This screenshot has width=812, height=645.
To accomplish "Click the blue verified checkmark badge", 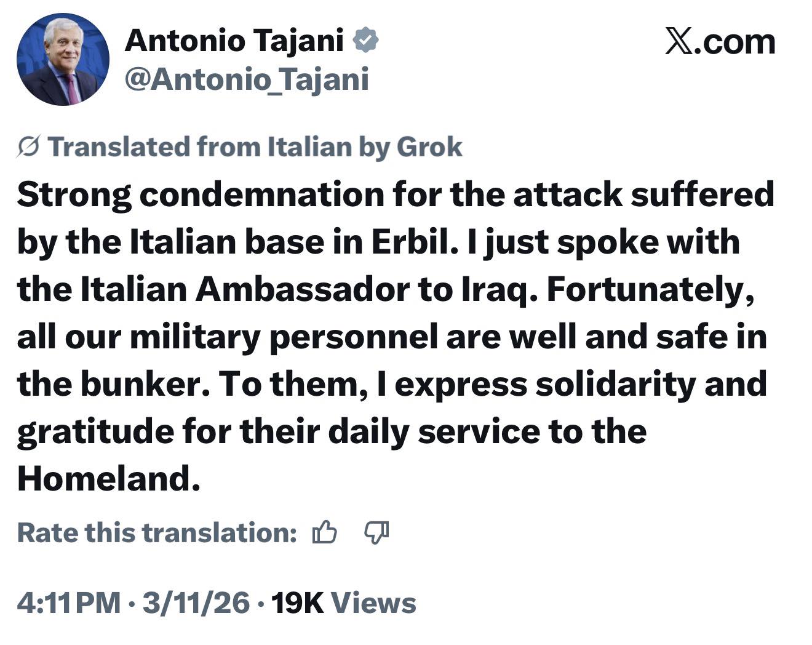I will point(365,41).
